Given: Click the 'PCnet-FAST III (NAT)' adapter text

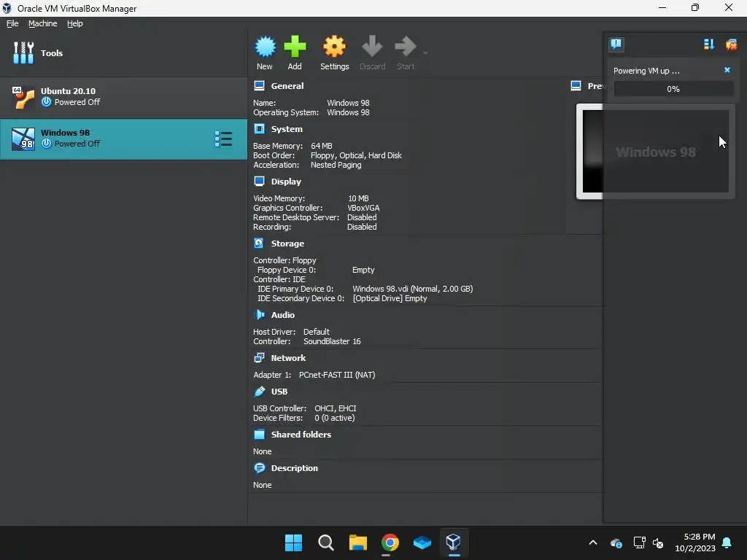Looking at the screenshot, I should (337, 375).
